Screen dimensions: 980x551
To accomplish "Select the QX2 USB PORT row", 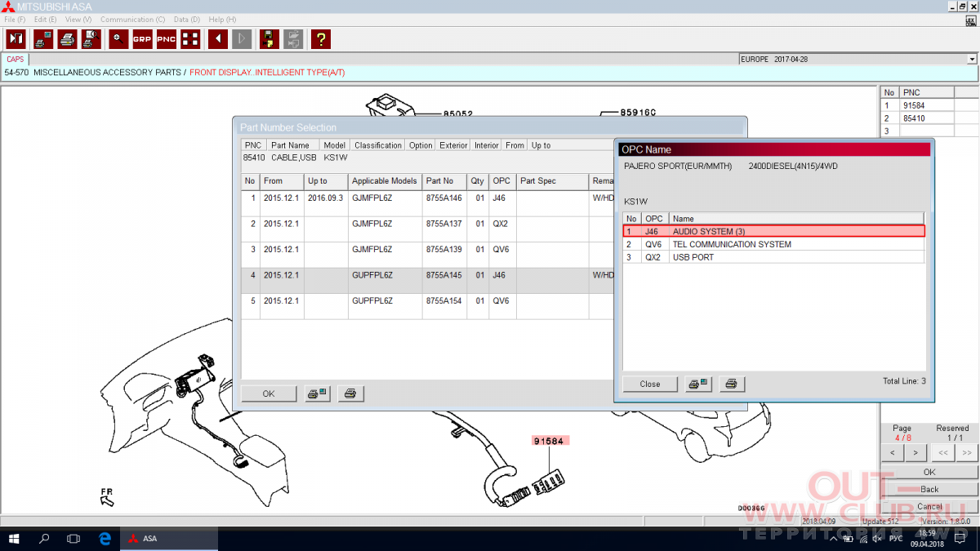I will tap(773, 257).
